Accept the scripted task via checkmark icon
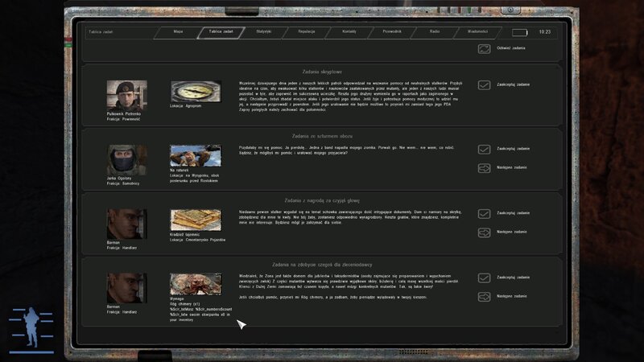Image resolution: width=644 pixels, height=362 pixels. coord(484,85)
